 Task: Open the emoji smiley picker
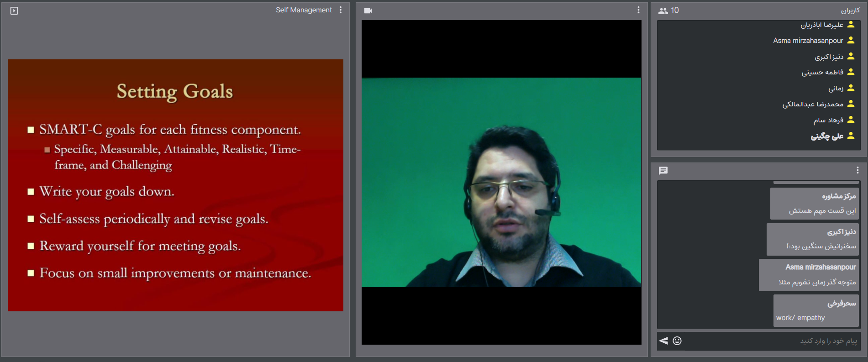coord(677,341)
